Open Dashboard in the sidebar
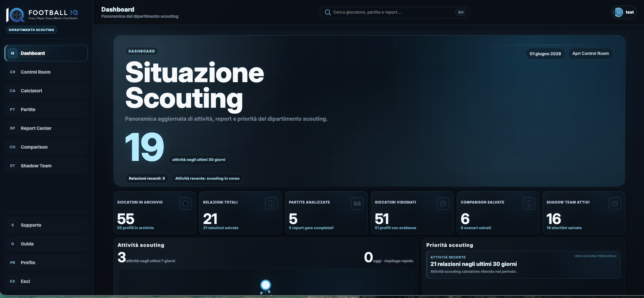This screenshot has height=298, width=644. tap(46, 53)
